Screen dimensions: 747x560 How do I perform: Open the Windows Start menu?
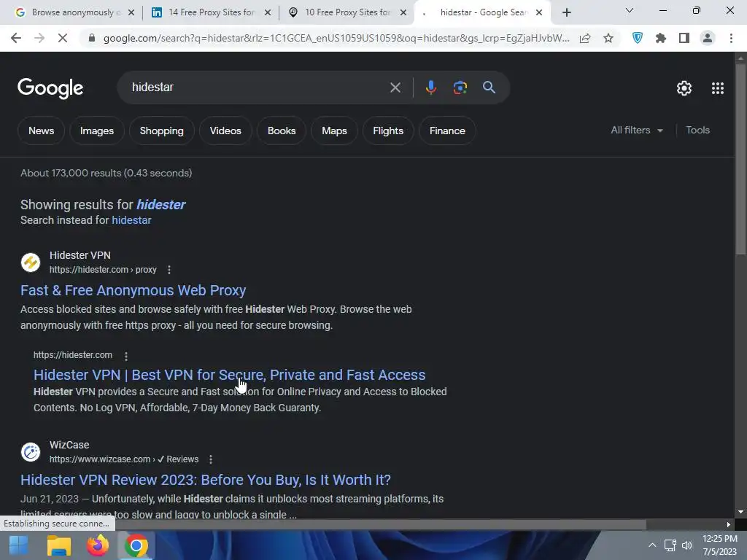[18, 545]
